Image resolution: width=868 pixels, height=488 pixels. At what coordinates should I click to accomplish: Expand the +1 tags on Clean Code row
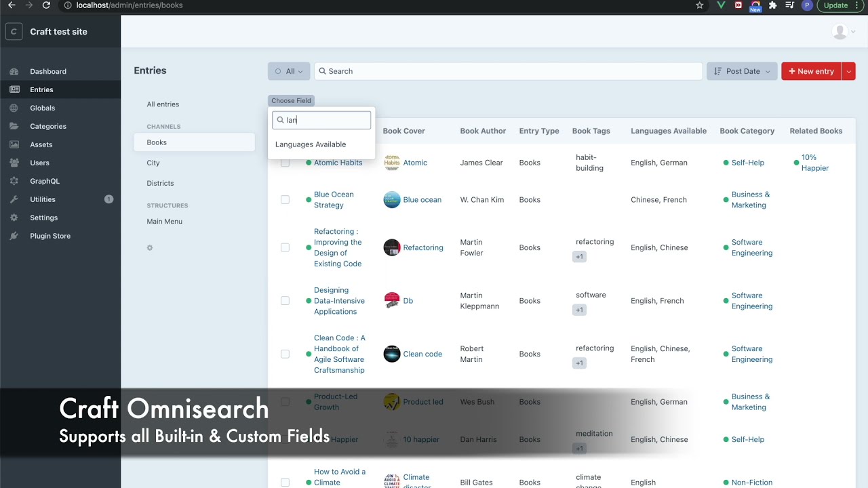(579, 363)
